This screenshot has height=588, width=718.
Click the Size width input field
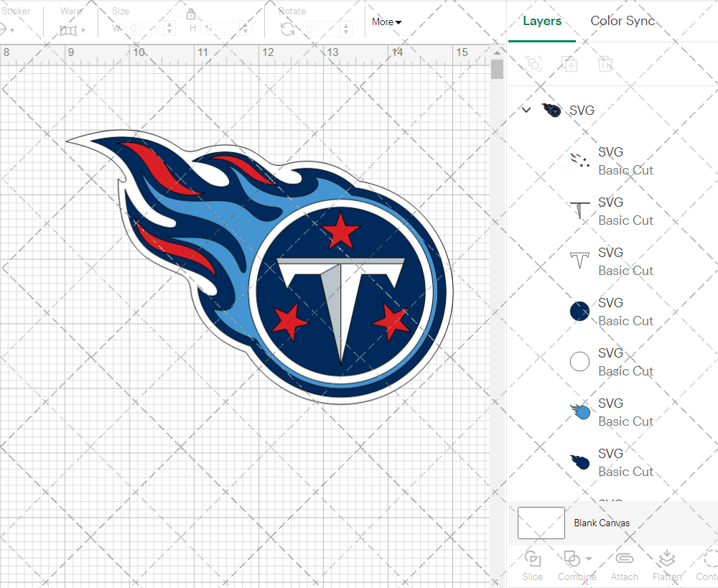click(x=145, y=29)
